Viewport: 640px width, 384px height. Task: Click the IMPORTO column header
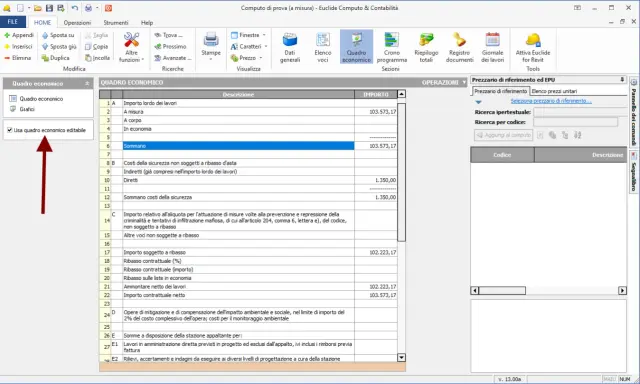tap(376, 95)
